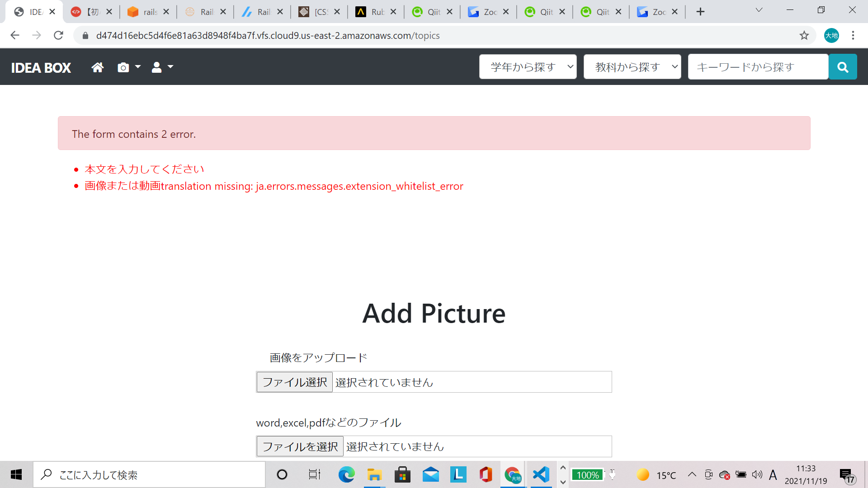This screenshot has height=488, width=868.
Task: Open Microsoft Store from taskbar
Action: (402, 475)
